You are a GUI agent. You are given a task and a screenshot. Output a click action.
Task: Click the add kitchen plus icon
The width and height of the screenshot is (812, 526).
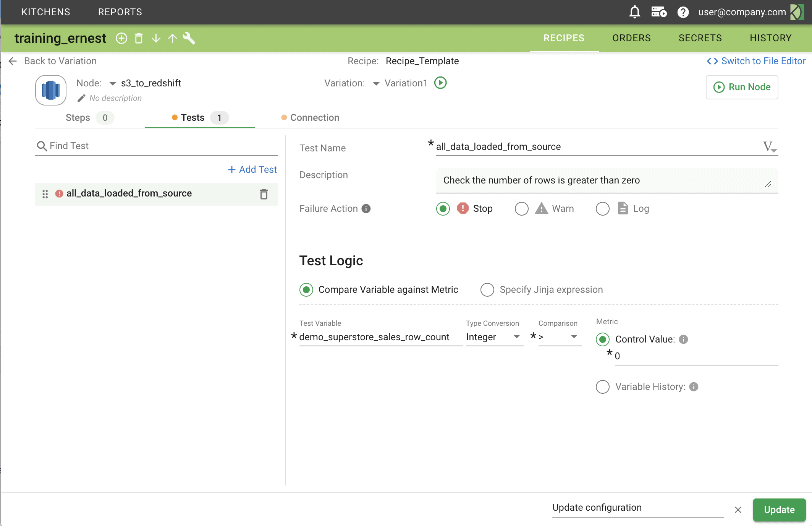[121, 38]
